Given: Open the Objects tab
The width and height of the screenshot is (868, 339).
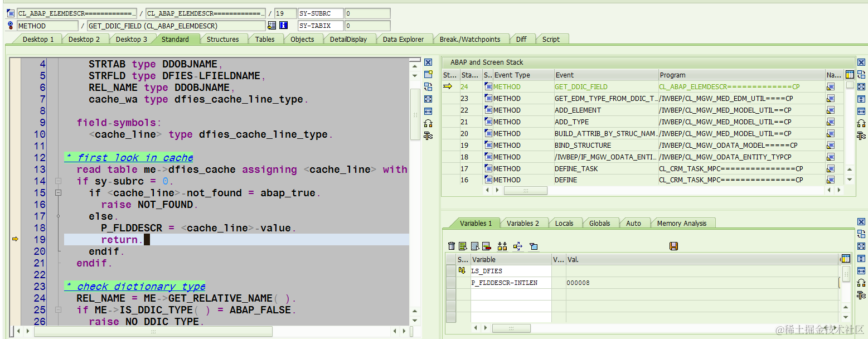Looking at the screenshot, I should pyautogui.click(x=302, y=39).
